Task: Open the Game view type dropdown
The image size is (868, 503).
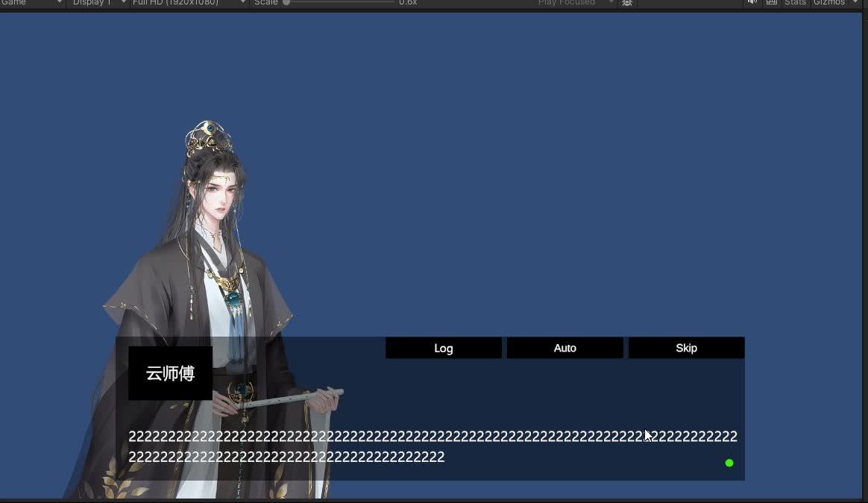Action: tap(32, 3)
